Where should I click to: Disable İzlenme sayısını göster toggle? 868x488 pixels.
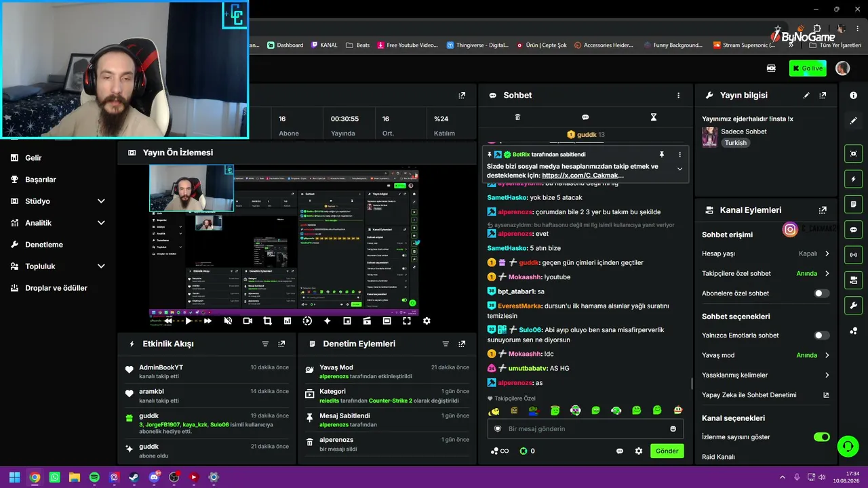click(x=821, y=437)
